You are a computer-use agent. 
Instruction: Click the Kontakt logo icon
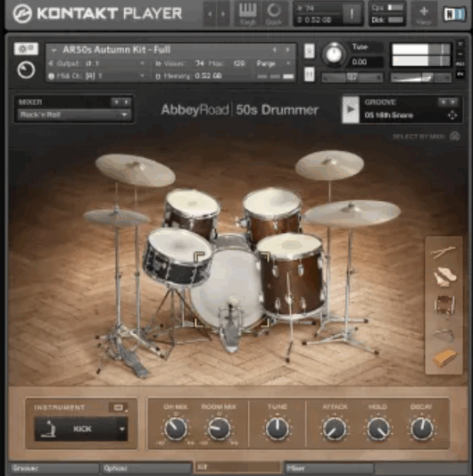(x=22, y=13)
